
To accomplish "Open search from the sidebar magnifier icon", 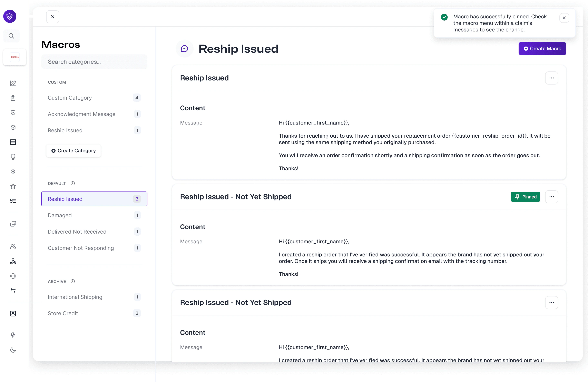I will pyautogui.click(x=11, y=36).
